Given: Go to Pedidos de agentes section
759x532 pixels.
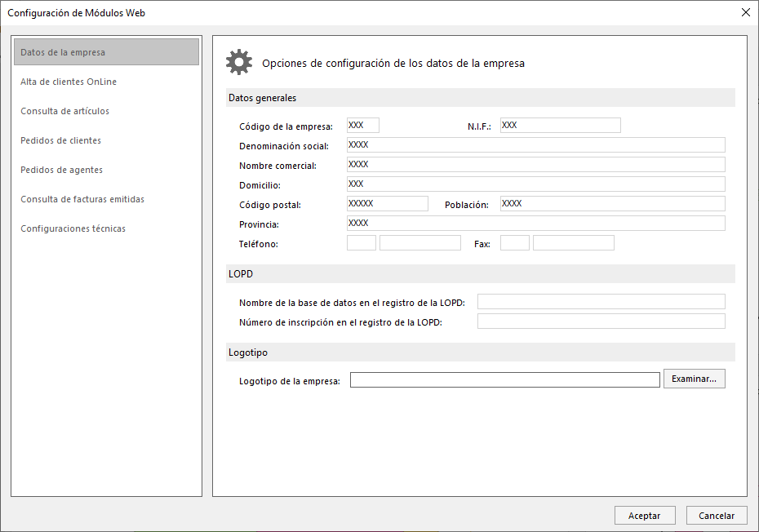Looking at the screenshot, I should point(61,170).
